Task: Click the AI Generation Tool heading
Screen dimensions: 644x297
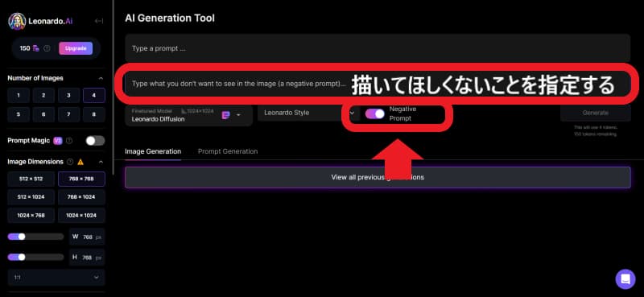Action: click(x=170, y=18)
